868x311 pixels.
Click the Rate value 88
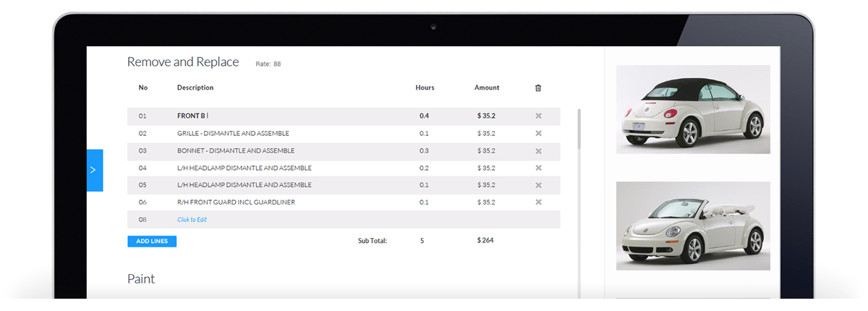tap(276, 64)
